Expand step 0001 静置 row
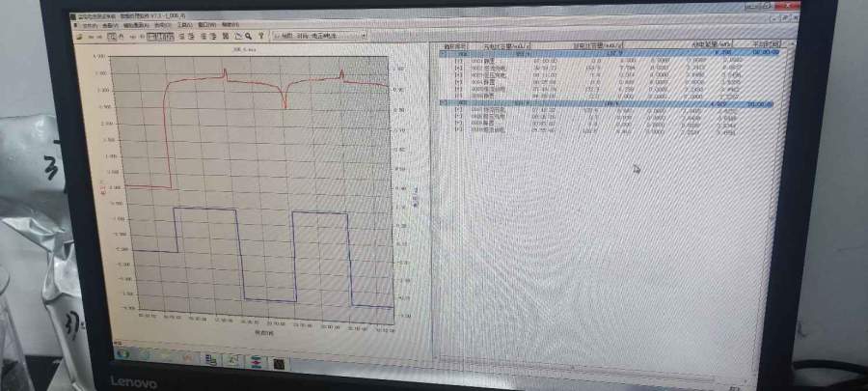This screenshot has height=391, width=868. point(458,61)
